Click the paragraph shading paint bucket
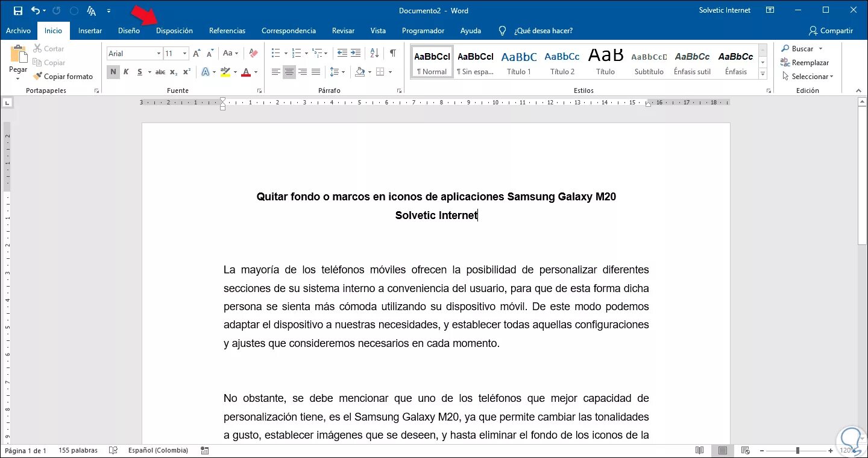Screen dimensions: 868x458 click(360, 72)
